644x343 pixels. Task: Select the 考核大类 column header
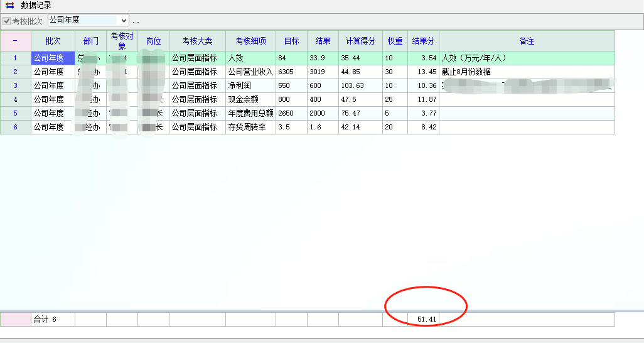click(x=198, y=41)
